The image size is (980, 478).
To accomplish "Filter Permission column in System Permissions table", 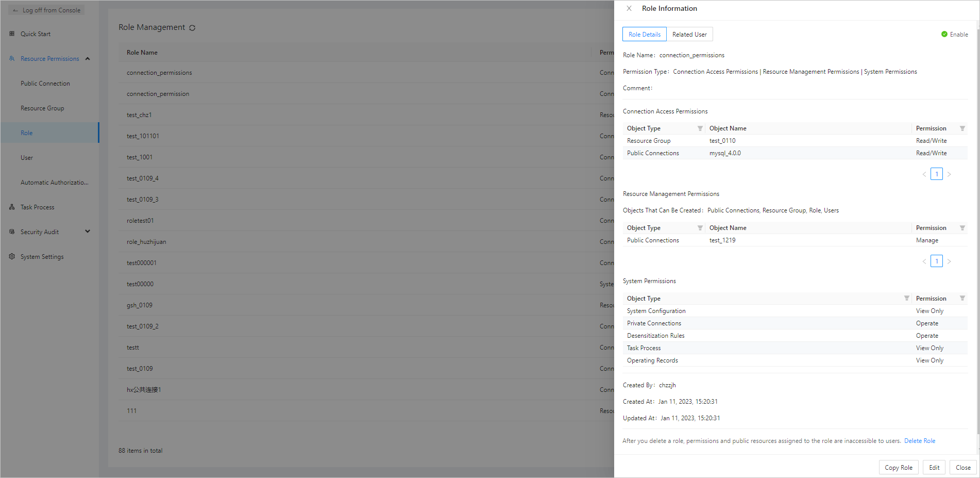I will (x=962, y=299).
